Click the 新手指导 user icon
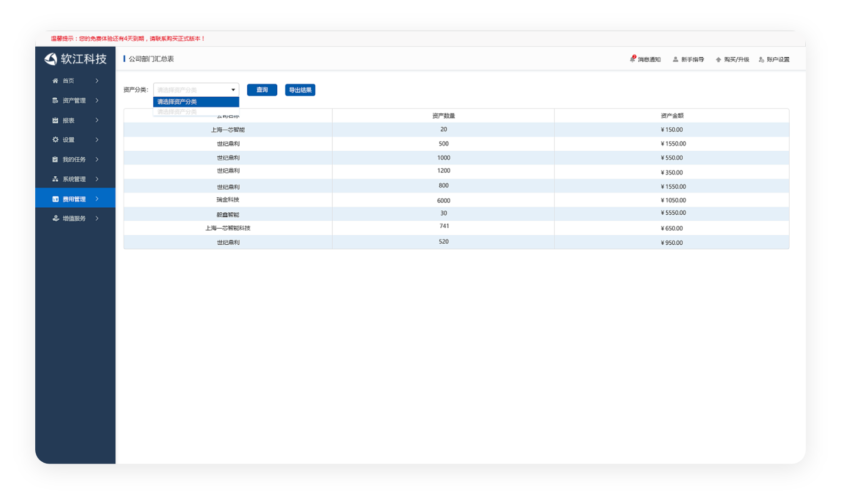 pyautogui.click(x=675, y=59)
